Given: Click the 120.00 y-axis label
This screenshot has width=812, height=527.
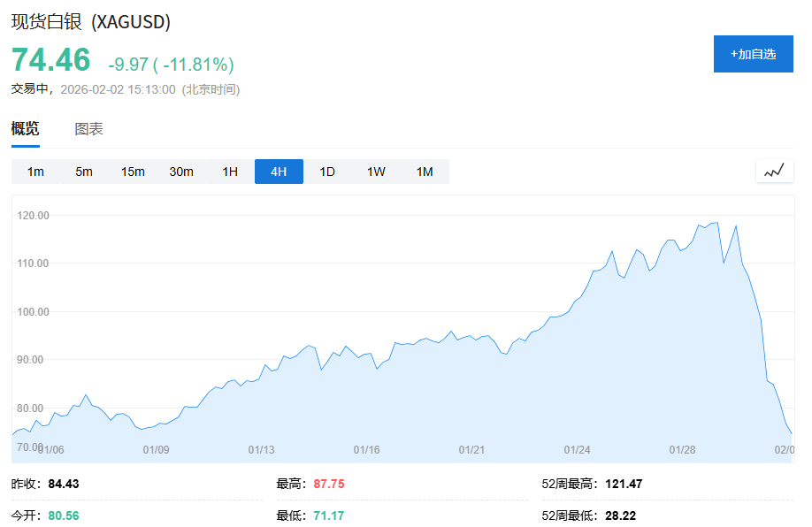Looking at the screenshot, I should tap(33, 216).
